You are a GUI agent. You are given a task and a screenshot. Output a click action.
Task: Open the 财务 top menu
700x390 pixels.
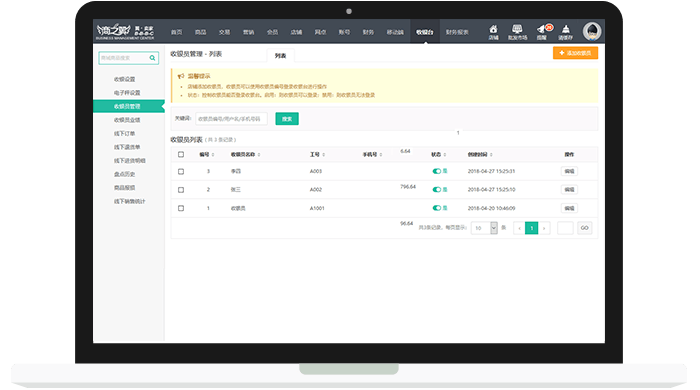[368, 32]
